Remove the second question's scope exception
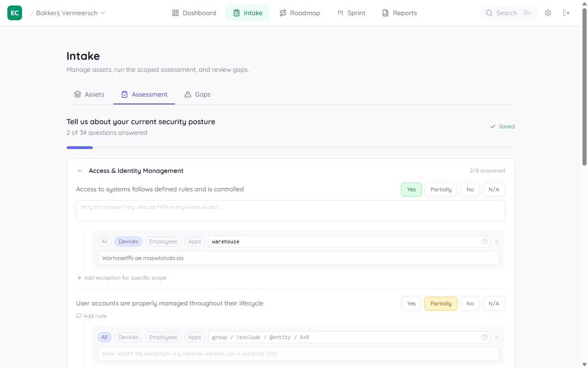588x368 pixels. [497, 337]
